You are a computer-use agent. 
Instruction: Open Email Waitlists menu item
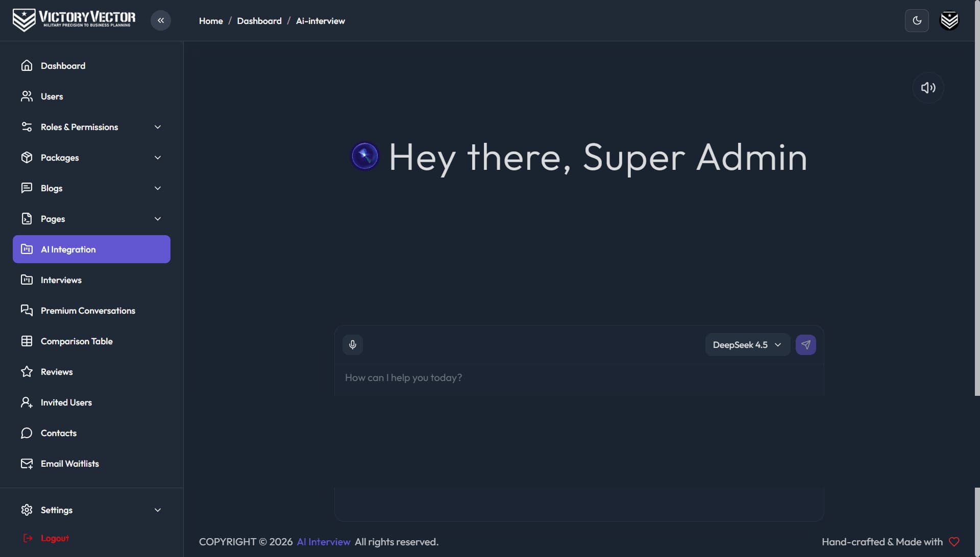91,464
